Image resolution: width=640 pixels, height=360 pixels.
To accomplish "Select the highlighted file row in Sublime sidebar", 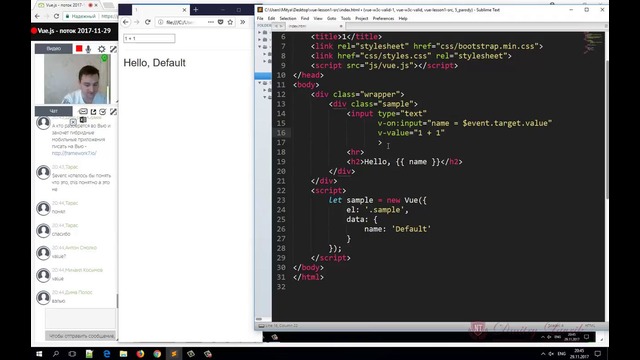I will click(263, 76).
